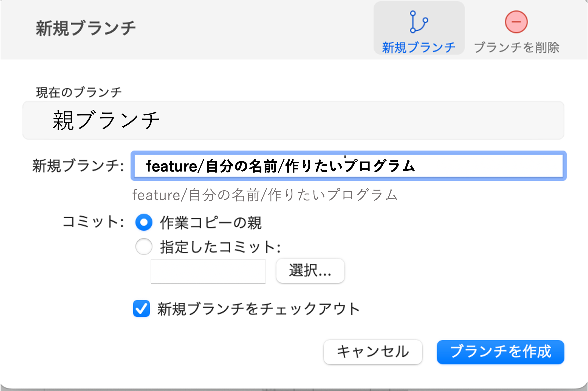Click the 新規ブランチ dialog title

tap(86, 28)
